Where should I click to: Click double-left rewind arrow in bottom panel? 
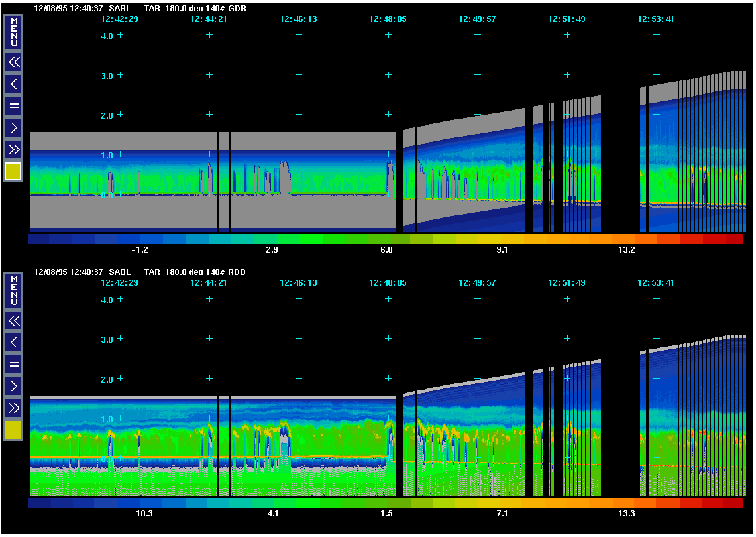pyautogui.click(x=13, y=321)
